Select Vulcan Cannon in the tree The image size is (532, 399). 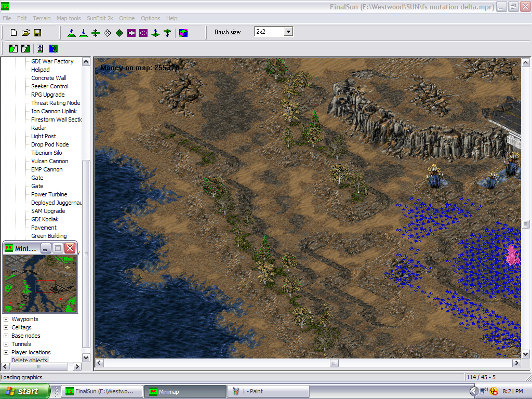click(49, 161)
